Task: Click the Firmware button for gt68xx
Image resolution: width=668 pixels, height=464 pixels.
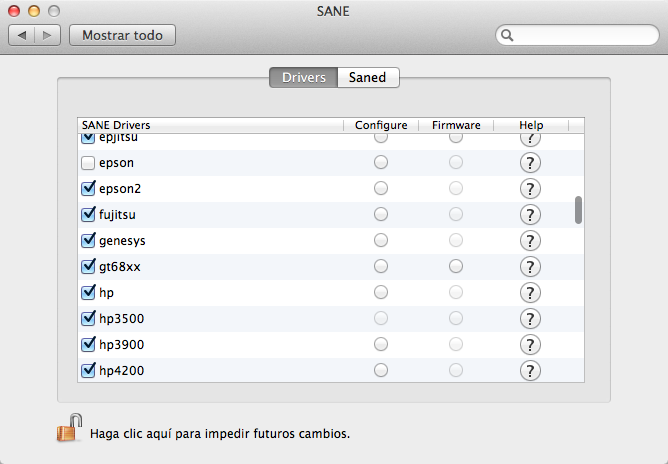Action: click(456, 266)
